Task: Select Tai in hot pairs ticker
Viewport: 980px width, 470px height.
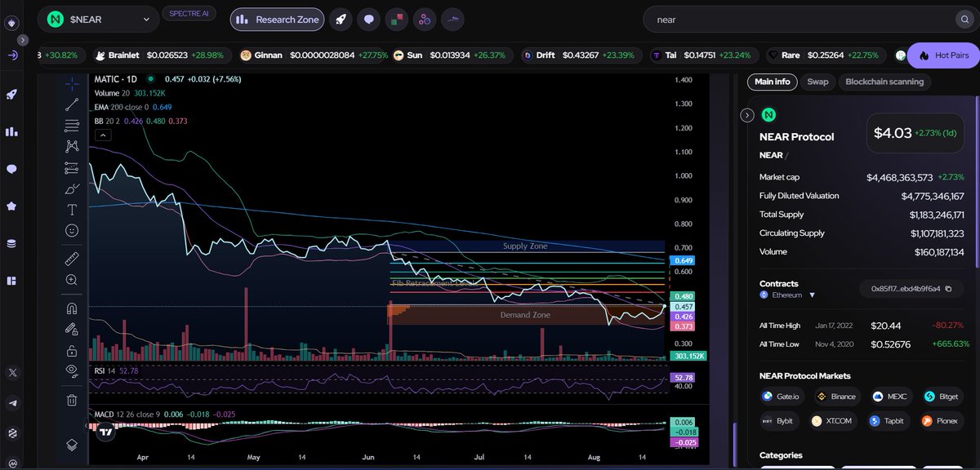Action: point(703,55)
